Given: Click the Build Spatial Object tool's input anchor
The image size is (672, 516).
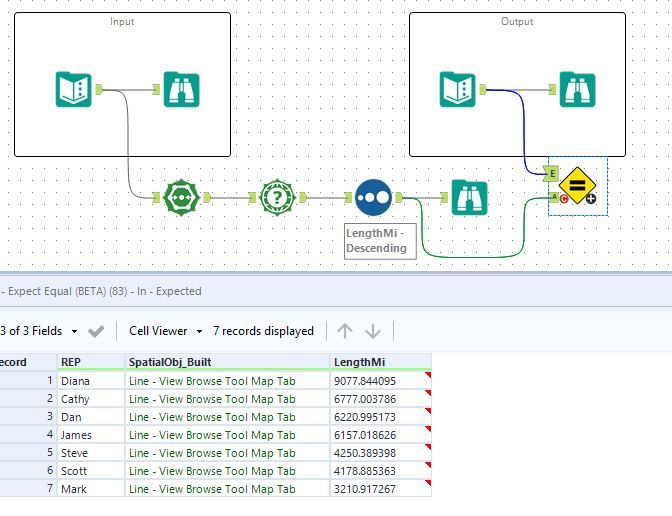Looking at the screenshot, I should pos(156,198).
